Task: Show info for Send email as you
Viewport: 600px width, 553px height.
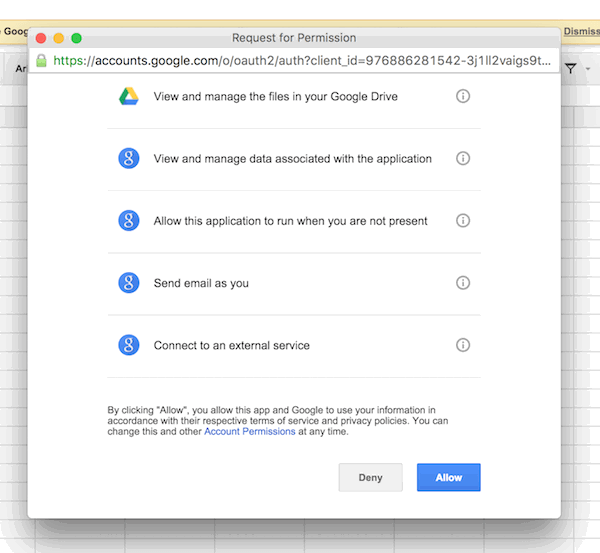Action: 463,283
